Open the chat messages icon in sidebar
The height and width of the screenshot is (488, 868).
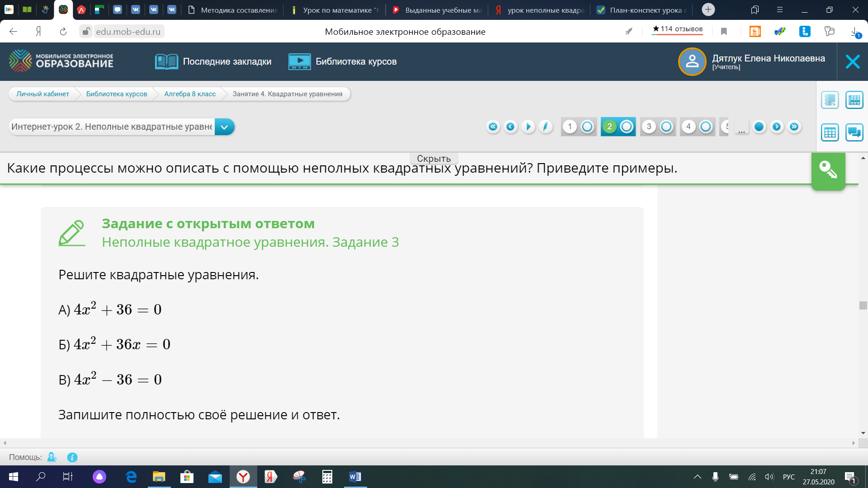(854, 132)
